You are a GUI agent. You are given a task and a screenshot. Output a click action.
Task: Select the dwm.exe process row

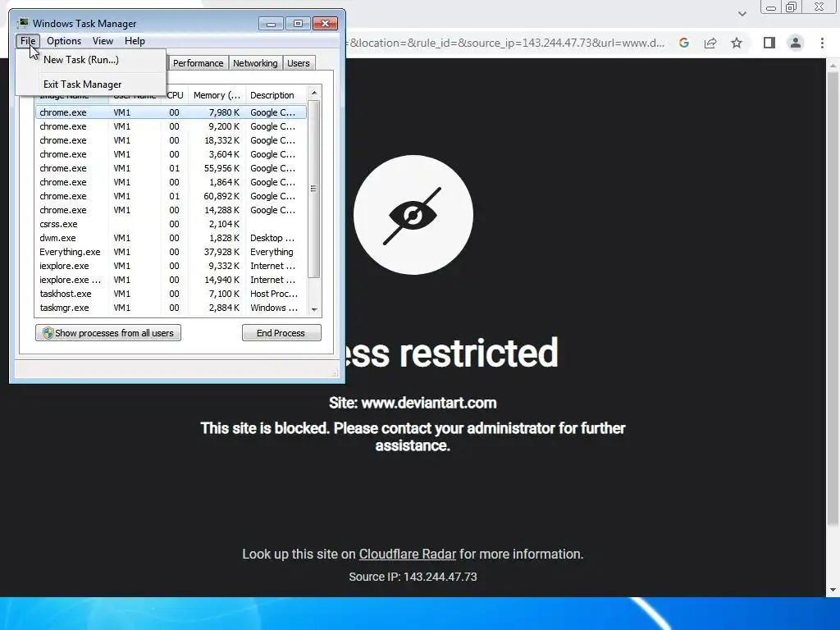pos(171,238)
